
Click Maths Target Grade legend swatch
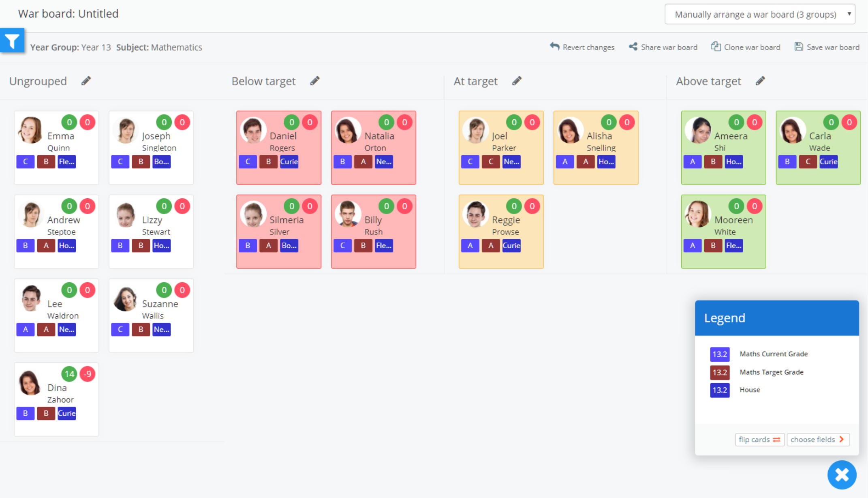click(720, 372)
